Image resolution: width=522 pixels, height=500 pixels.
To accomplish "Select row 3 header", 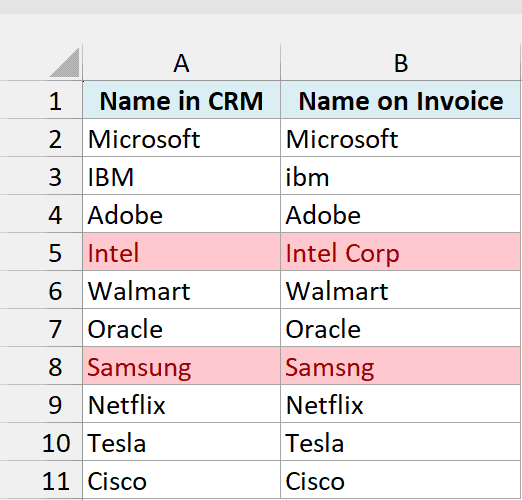I will tap(41, 176).
